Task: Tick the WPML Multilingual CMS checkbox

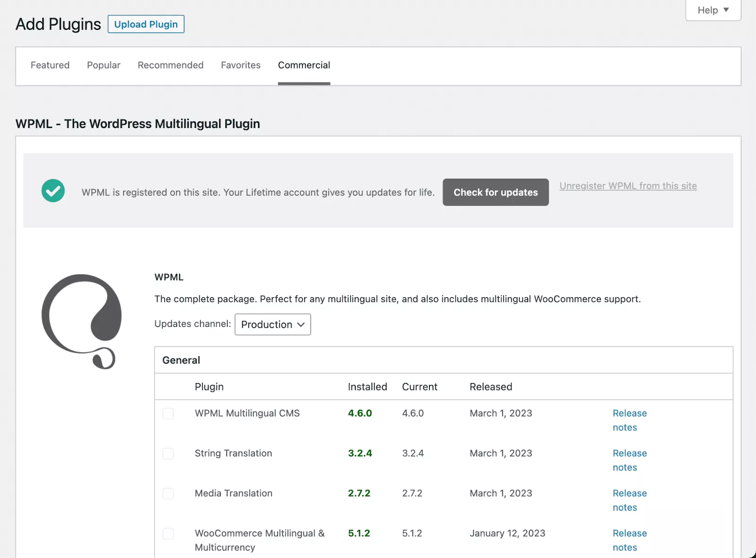Action: (168, 413)
